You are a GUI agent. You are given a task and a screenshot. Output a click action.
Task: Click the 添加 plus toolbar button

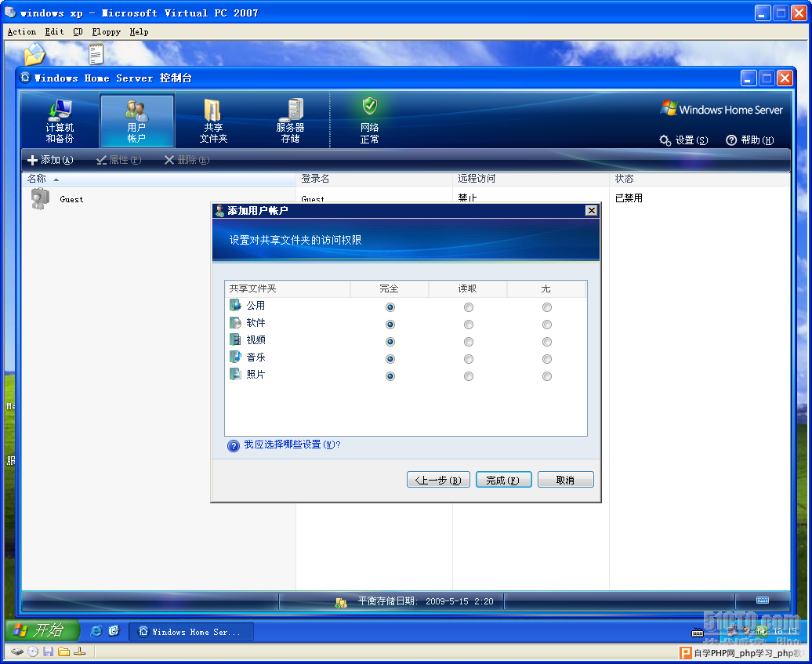(x=50, y=160)
